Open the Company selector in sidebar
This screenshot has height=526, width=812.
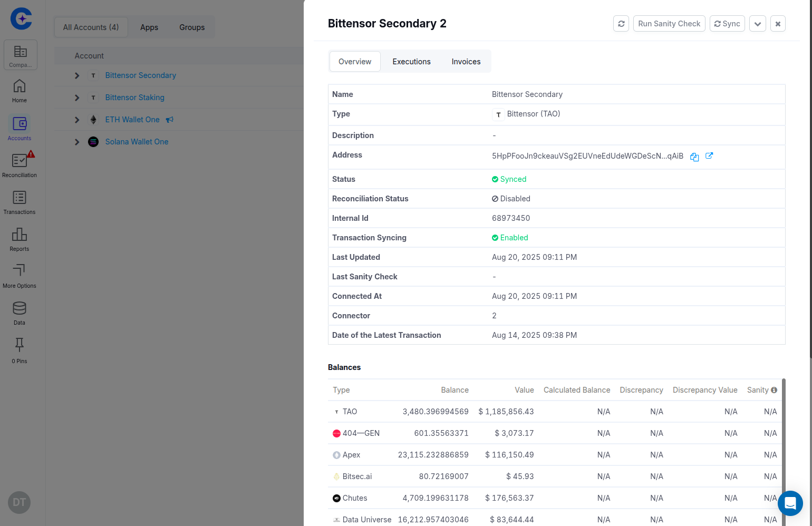21,55
